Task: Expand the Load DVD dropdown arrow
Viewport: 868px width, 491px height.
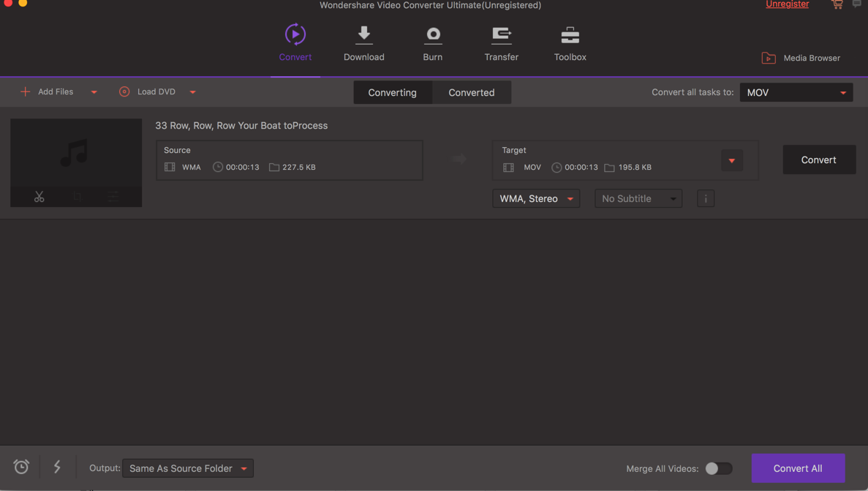Action: [x=192, y=92]
